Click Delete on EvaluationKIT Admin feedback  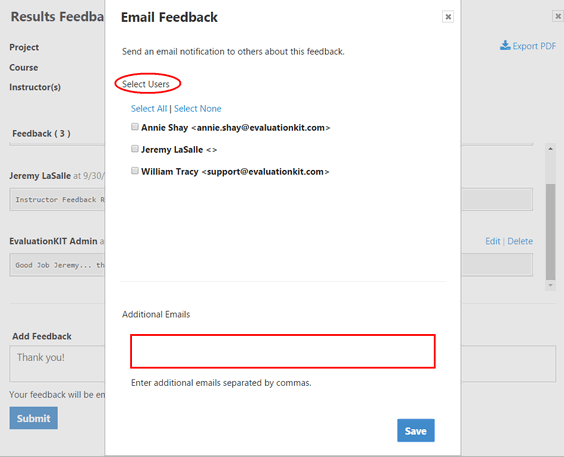click(x=520, y=241)
